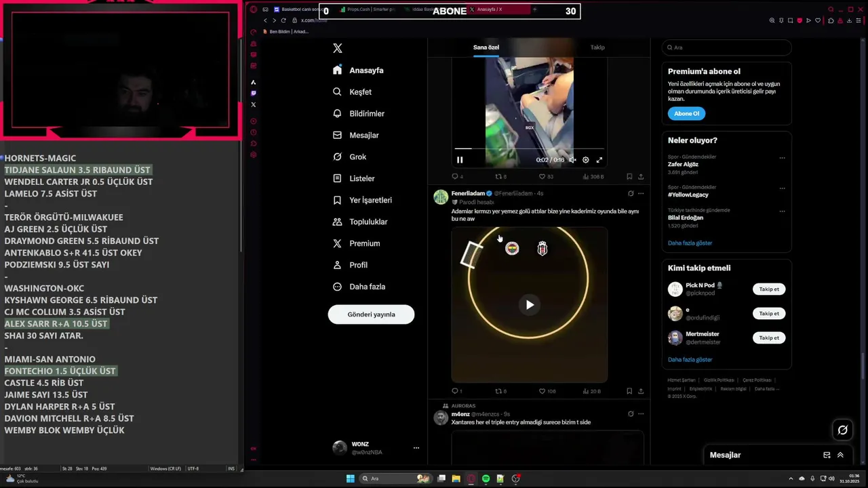Screen dimensions: 868x488
Task: Open more options on m4enz post
Action: [641, 414]
